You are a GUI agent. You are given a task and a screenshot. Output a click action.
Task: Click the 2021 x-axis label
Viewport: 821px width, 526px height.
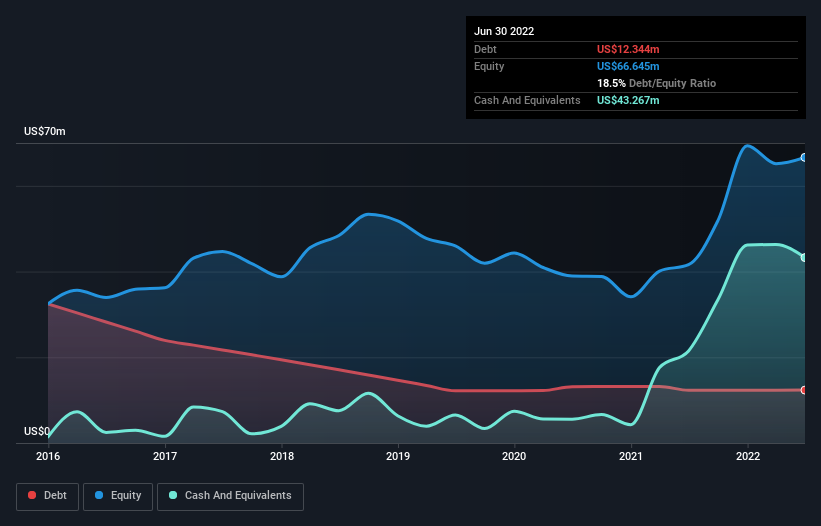(x=631, y=456)
